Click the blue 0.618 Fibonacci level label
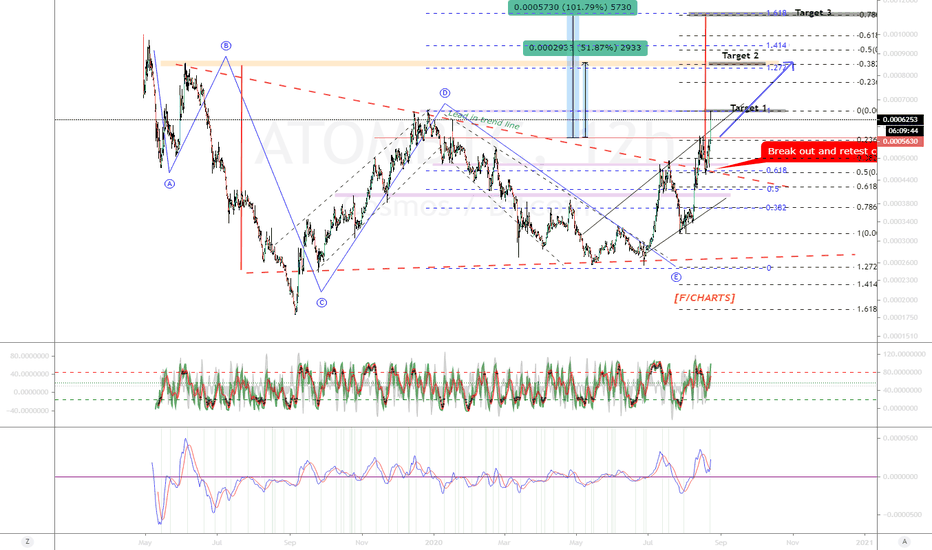The image size is (932, 550). [x=776, y=171]
